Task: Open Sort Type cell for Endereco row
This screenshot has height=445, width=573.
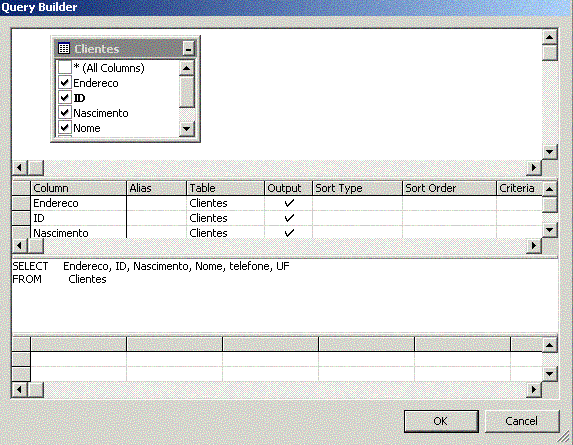Action: click(x=357, y=203)
